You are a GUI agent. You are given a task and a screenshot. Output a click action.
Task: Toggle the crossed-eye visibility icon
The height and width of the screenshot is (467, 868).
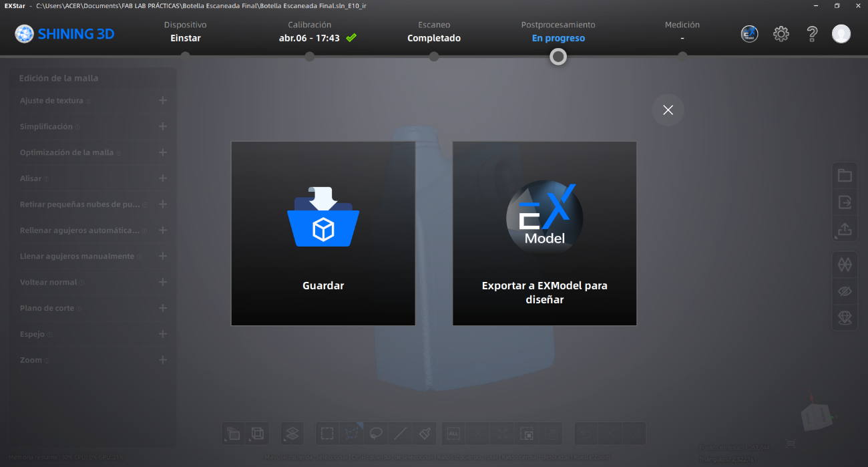coord(845,291)
